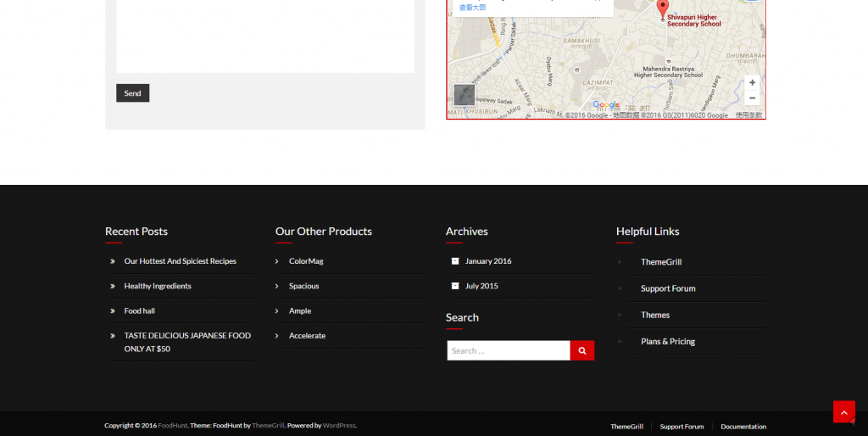Click the red search magnifier button
This screenshot has height=436, width=868.
point(582,350)
